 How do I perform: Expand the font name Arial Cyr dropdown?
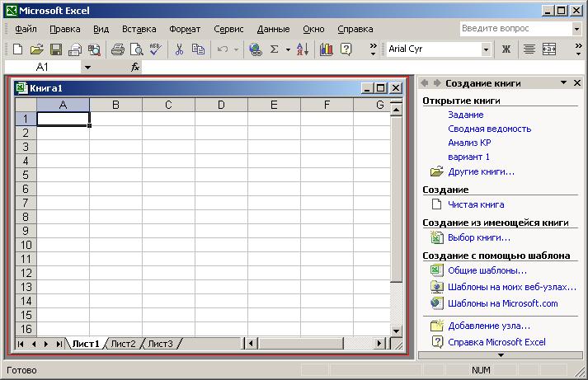[486, 49]
